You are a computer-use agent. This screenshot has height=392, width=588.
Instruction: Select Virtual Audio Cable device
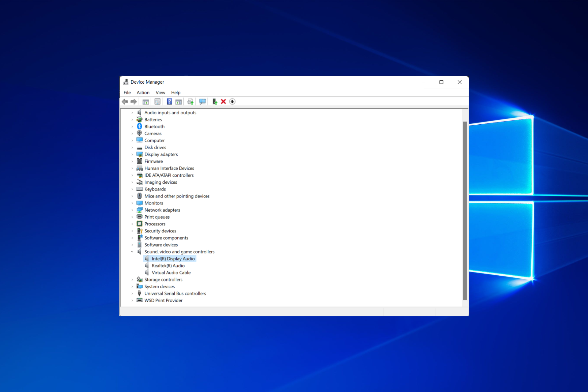(171, 273)
